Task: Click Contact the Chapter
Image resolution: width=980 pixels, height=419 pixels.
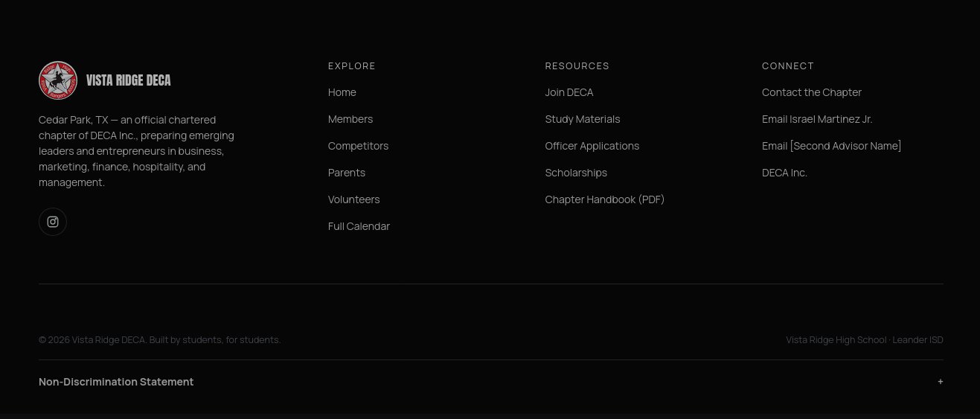Action: coord(812,92)
